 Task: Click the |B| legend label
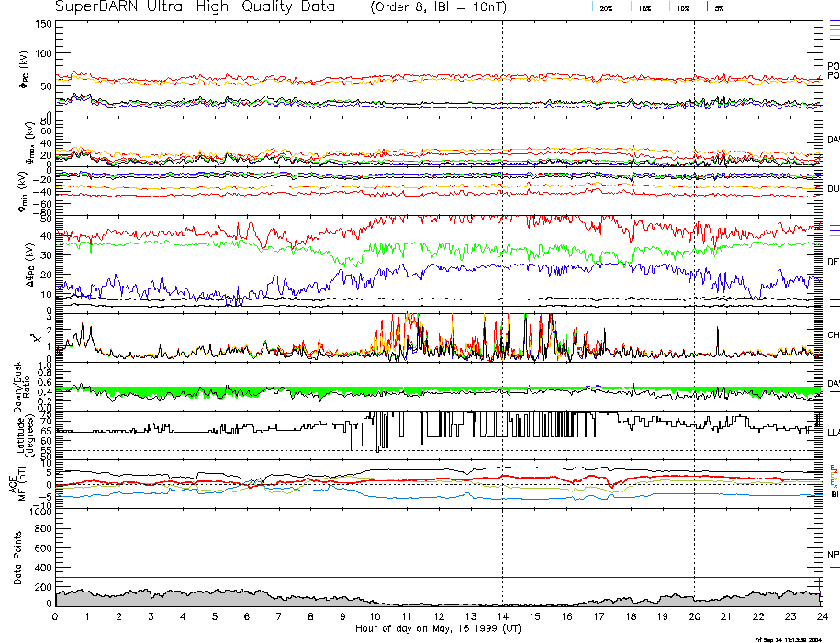834,494
